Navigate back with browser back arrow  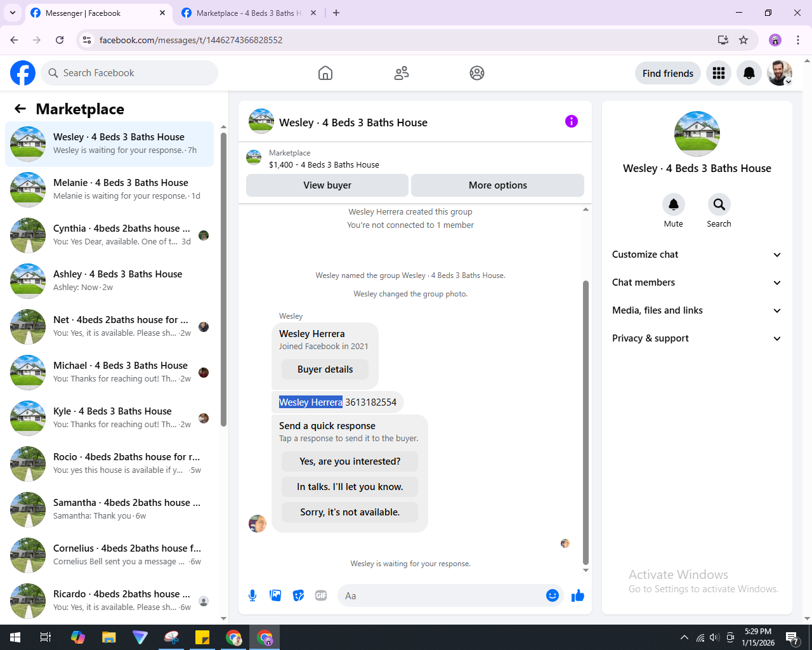[x=14, y=40]
